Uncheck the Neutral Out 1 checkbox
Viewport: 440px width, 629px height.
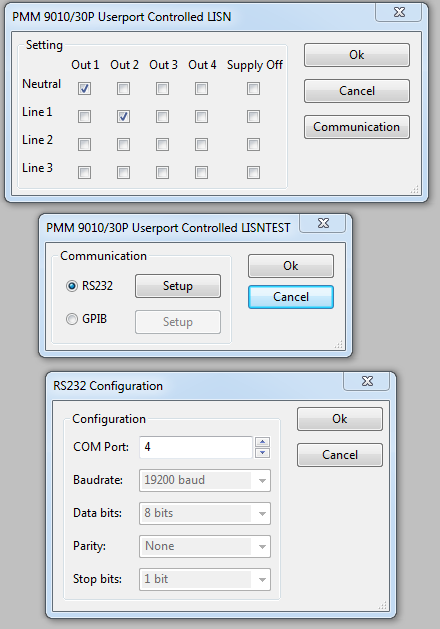84,88
